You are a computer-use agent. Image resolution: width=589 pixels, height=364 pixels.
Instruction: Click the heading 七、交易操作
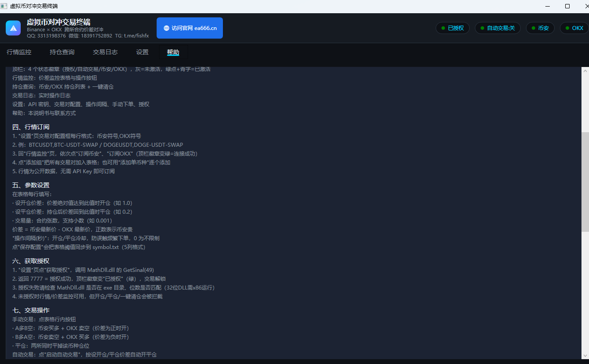(31, 310)
